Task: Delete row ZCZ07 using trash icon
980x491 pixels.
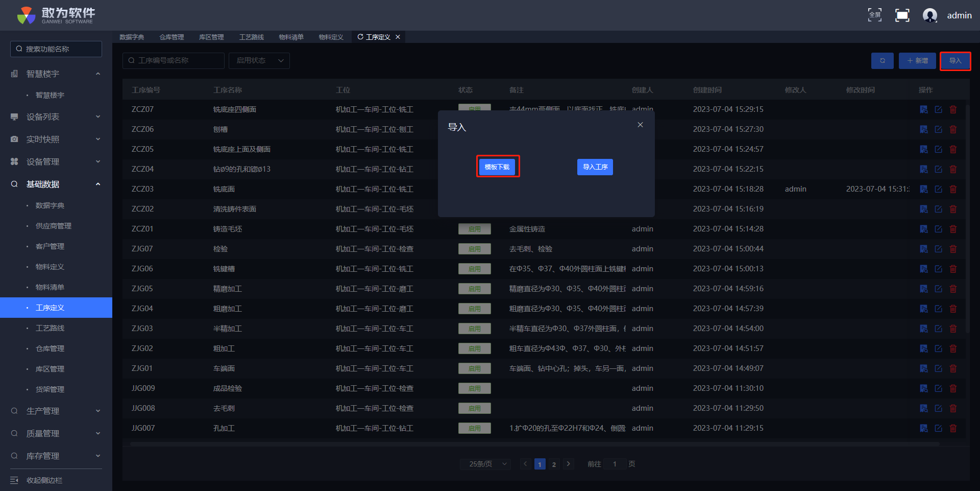Action: click(952, 109)
